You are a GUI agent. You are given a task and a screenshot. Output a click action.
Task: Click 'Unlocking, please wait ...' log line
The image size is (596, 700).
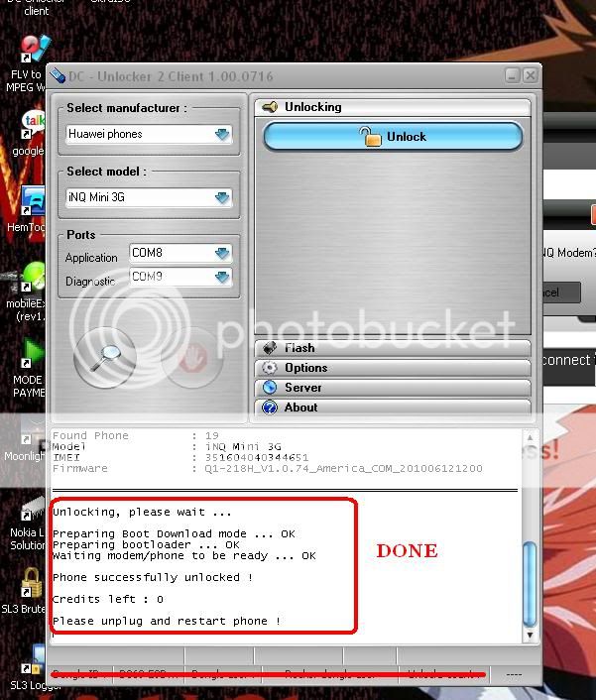tap(142, 512)
